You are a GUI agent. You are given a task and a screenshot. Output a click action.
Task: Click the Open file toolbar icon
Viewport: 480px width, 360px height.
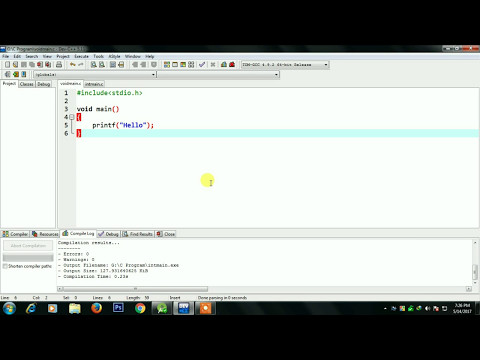[x=15, y=65]
